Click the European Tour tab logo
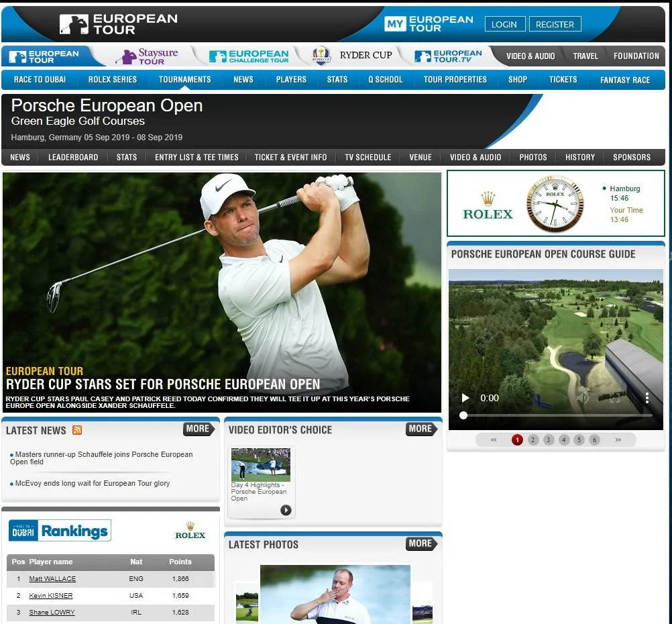The image size is (672, 624). pos(44,56)
